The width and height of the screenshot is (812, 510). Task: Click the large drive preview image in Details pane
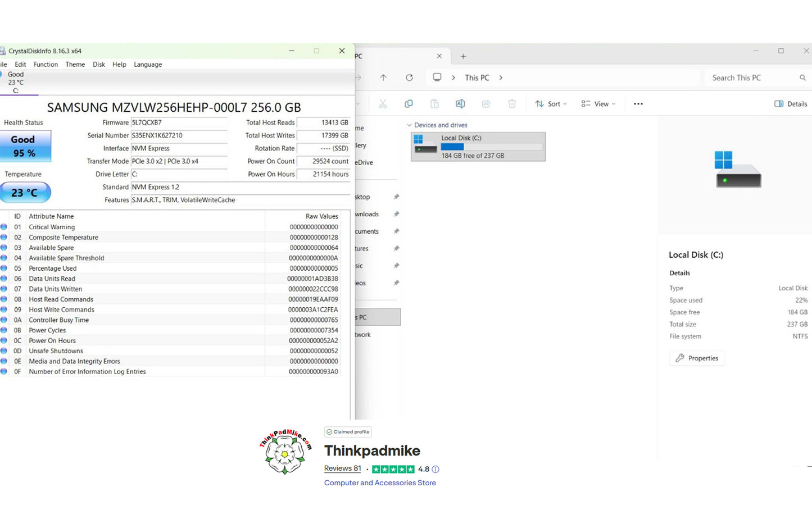[738, 169]
